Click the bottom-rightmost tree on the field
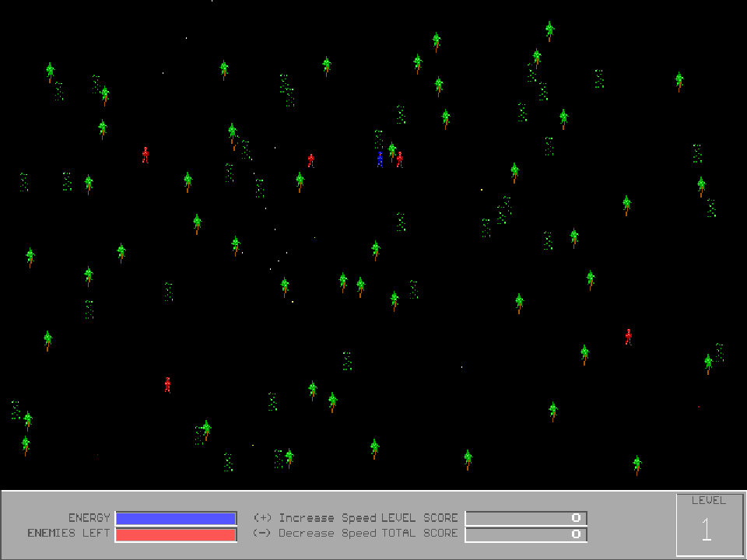The height and width of the screenshot is (560, 747). [x=637, y=464]
